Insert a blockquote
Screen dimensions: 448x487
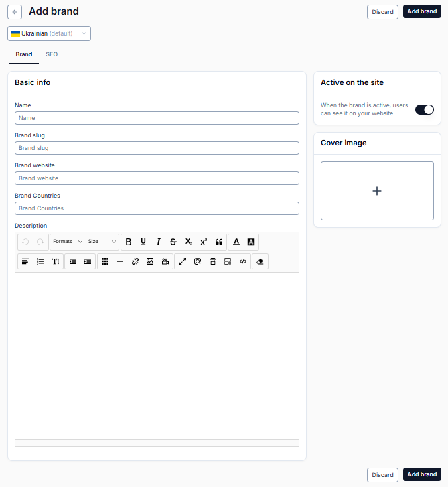[x=219, y=242]
